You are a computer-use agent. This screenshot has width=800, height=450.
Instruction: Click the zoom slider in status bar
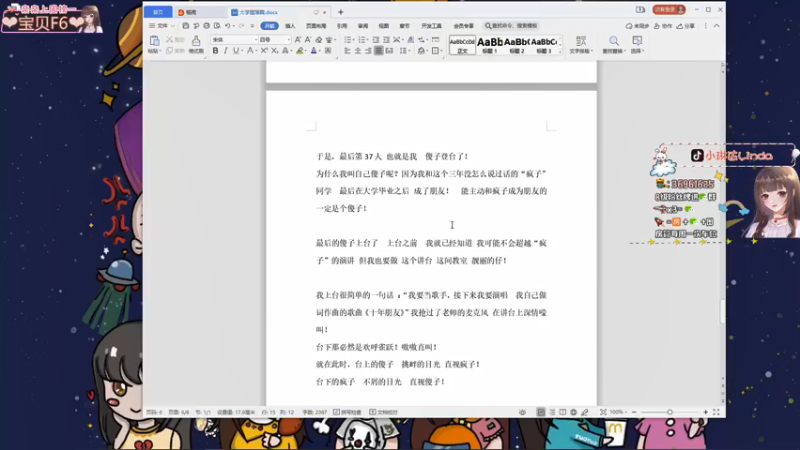tap(669, 412)
